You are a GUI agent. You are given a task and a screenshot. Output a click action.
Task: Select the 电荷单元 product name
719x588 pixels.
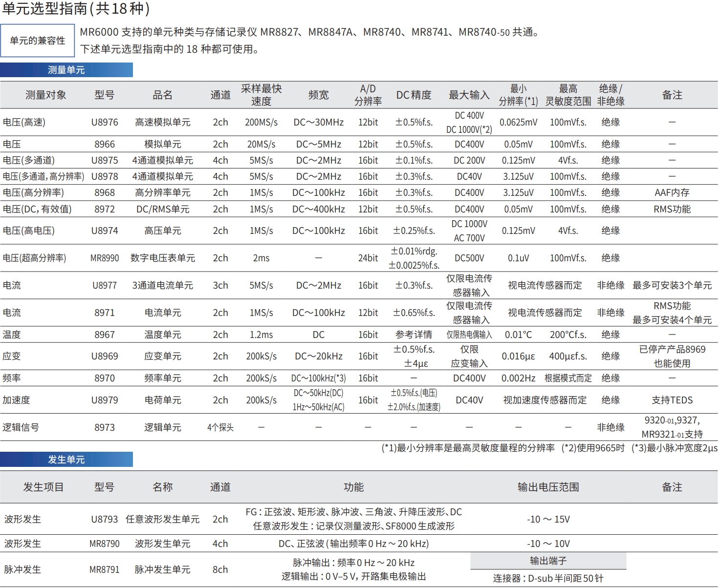click(x=163, y=400)
